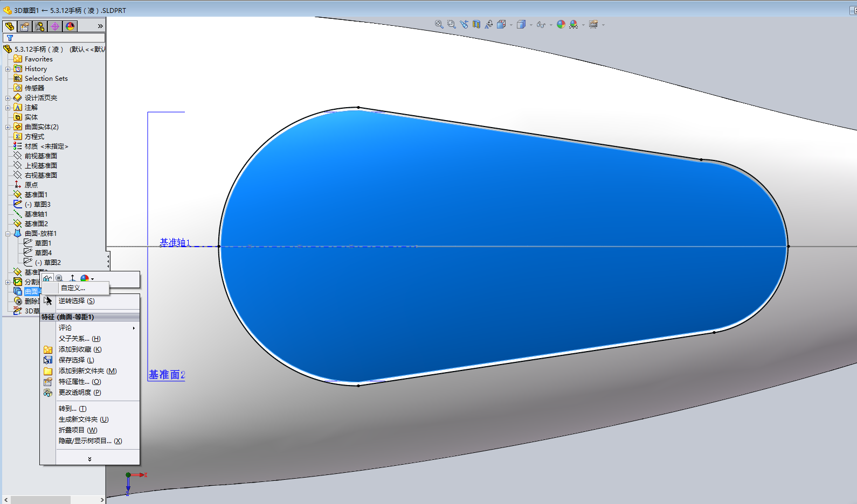Select the 实体 solid bodies folder

pyautogui.click(x=26, y=117)
